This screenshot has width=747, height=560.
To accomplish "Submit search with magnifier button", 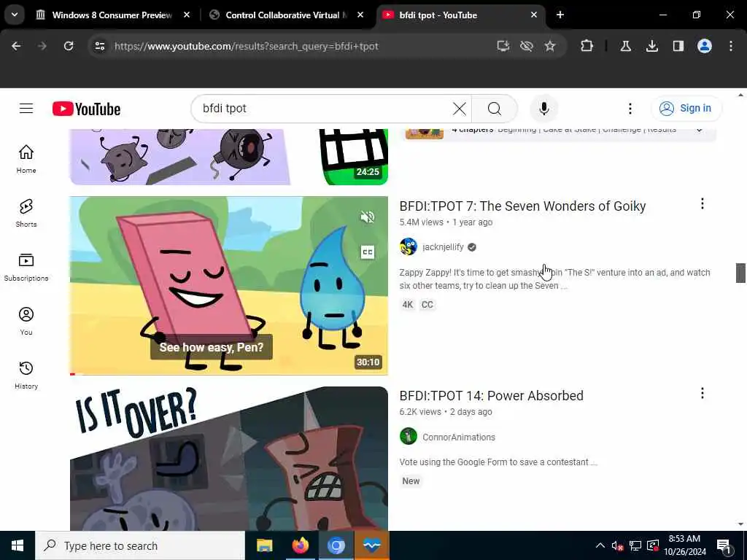I will point(494,109).
